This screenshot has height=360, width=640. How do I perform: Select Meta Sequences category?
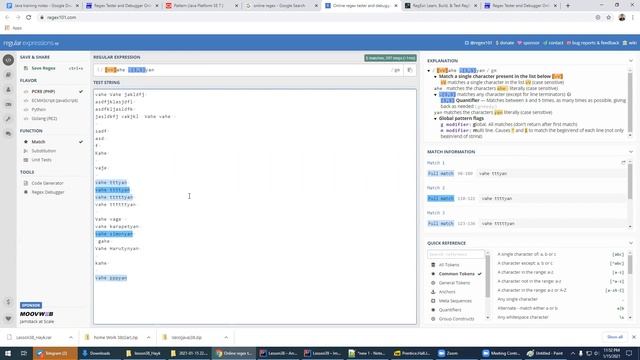coord(456,301)
